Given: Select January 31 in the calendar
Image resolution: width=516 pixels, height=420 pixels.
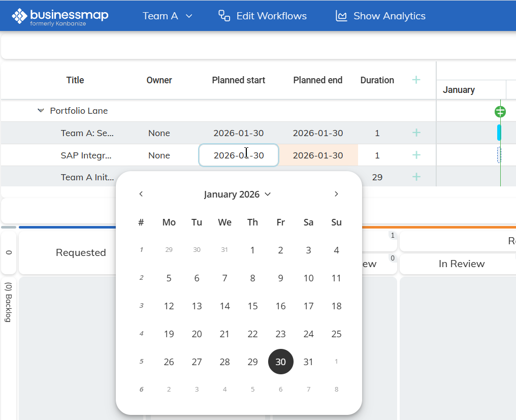Looking at the screenshot, I should coord(308,362).
